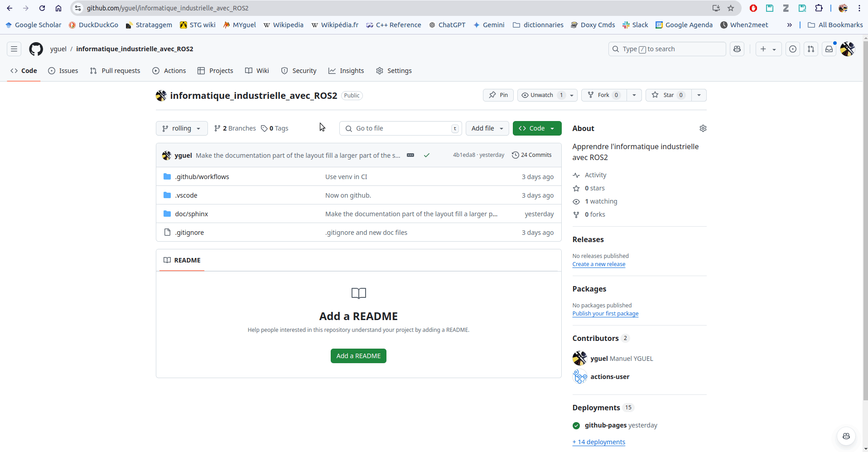
Task: Open the GitHub home logo
Action: click(35, 49)
